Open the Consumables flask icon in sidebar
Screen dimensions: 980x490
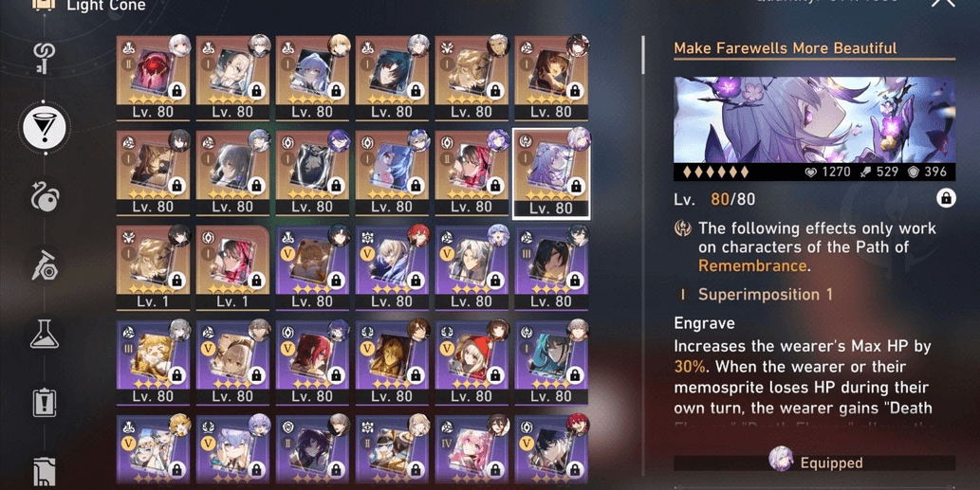coord(45,335)
